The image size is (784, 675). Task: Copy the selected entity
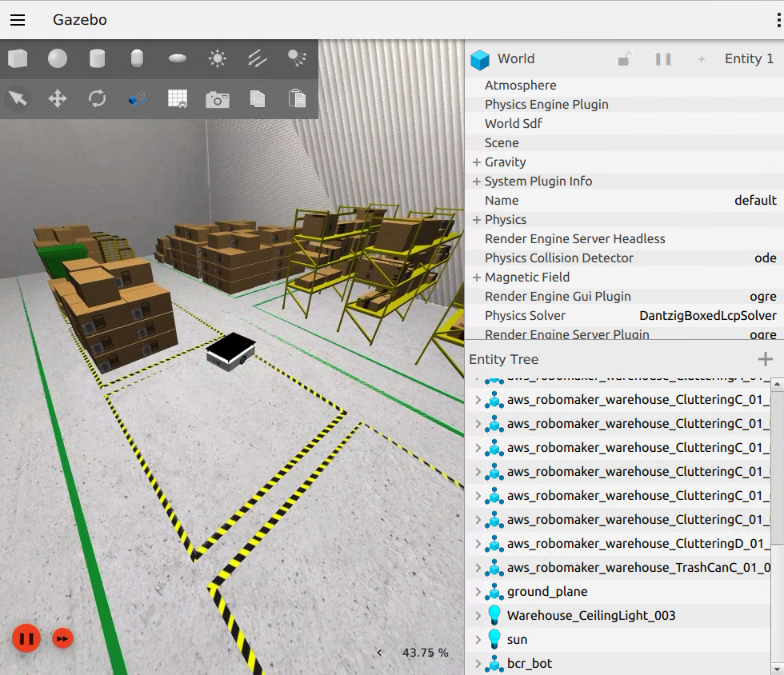point(258,98)
